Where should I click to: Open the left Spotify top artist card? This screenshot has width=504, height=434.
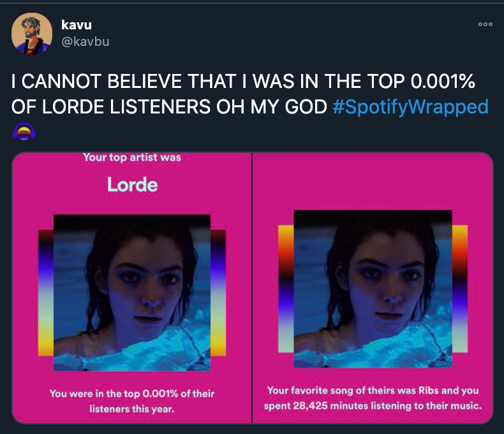(132, 287)
